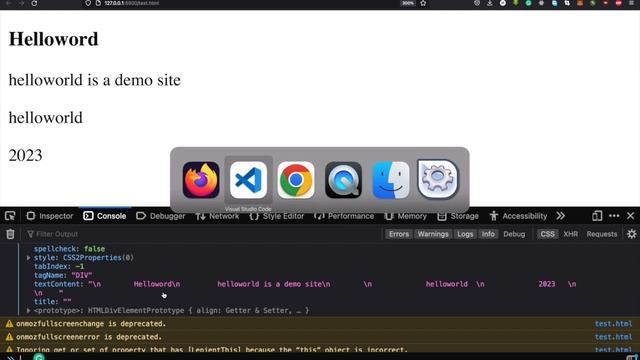Select the tagName "DIV" property

[63, 275]
